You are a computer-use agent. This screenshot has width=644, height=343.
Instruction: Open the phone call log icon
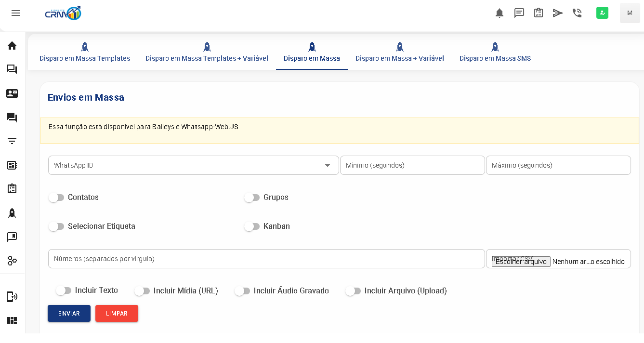577,13
